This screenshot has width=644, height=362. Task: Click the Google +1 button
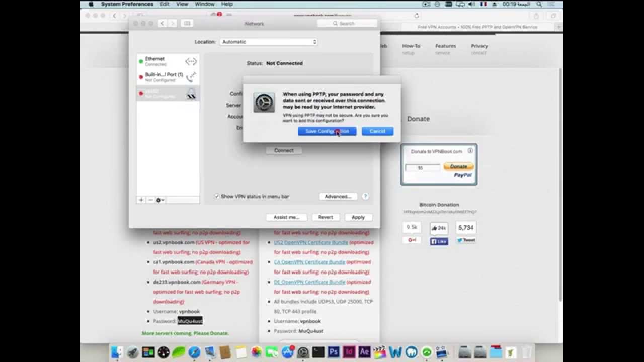pyautogui.click(x=412, y=240)
